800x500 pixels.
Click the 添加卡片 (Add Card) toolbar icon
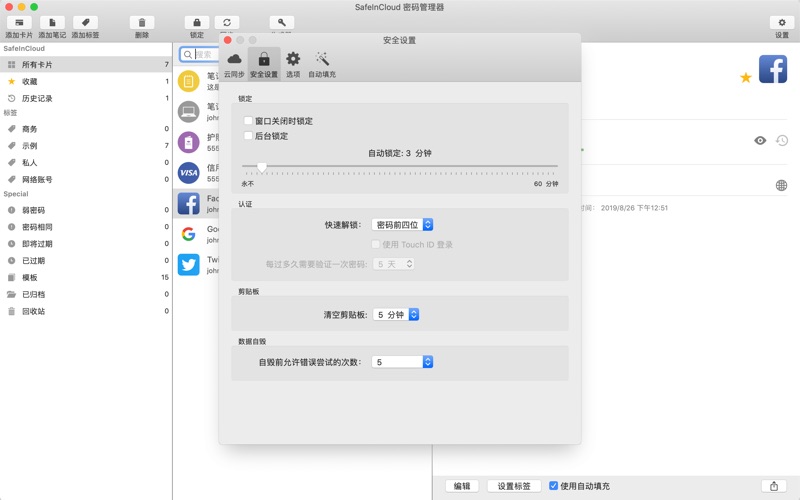(19, 22)
